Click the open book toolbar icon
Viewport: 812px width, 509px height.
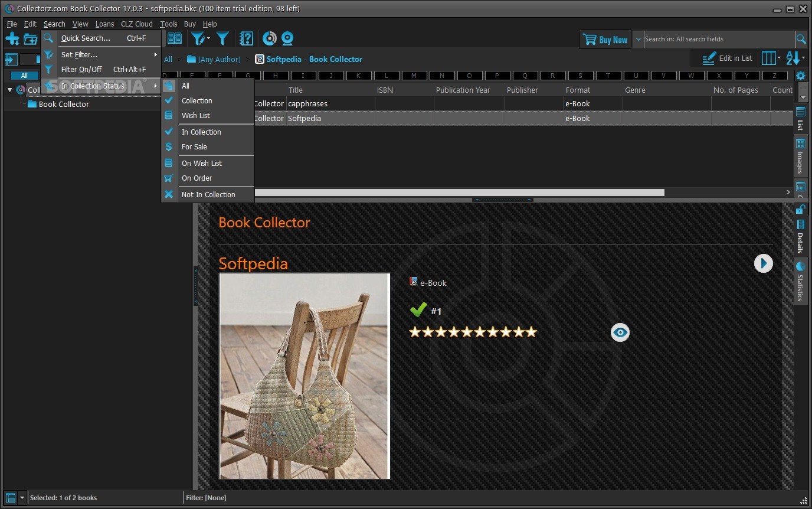(174, 38)
